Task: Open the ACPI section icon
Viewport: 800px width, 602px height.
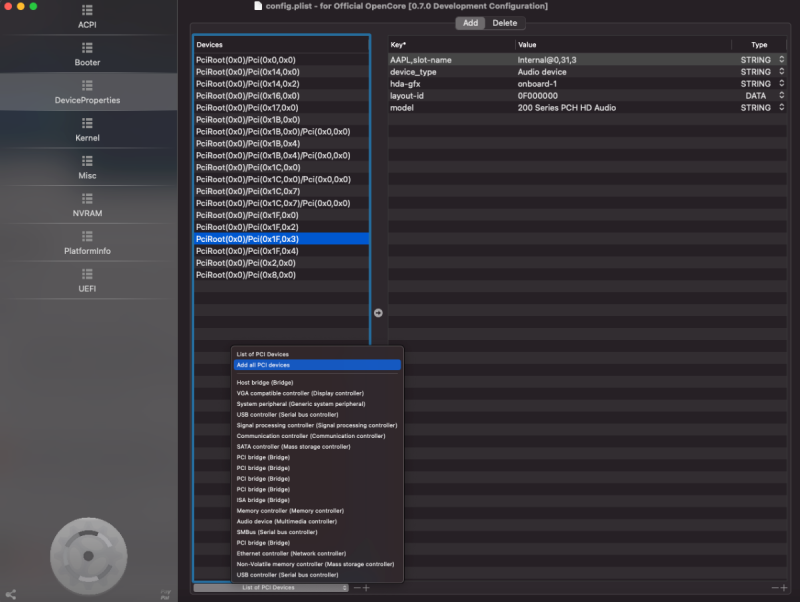Action: 88,10
